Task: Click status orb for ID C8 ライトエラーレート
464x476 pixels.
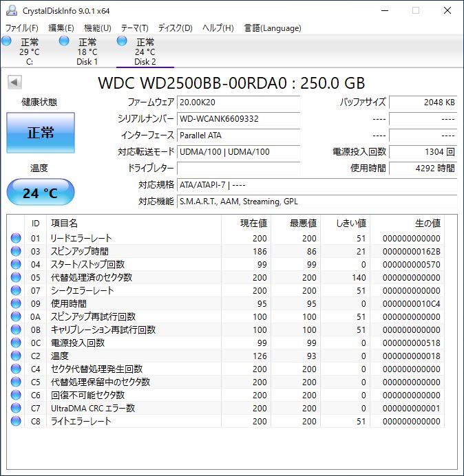Action: [x=16, y=421]
